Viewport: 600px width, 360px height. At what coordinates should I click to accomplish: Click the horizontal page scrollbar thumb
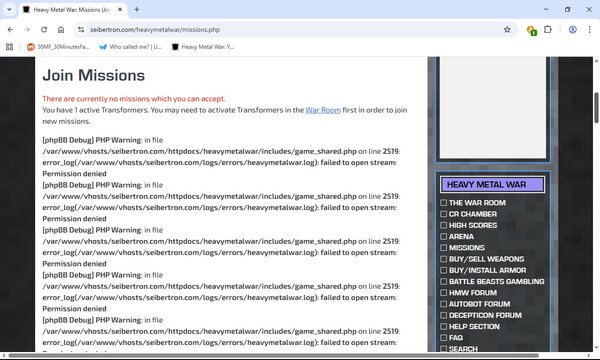point(274,356)
